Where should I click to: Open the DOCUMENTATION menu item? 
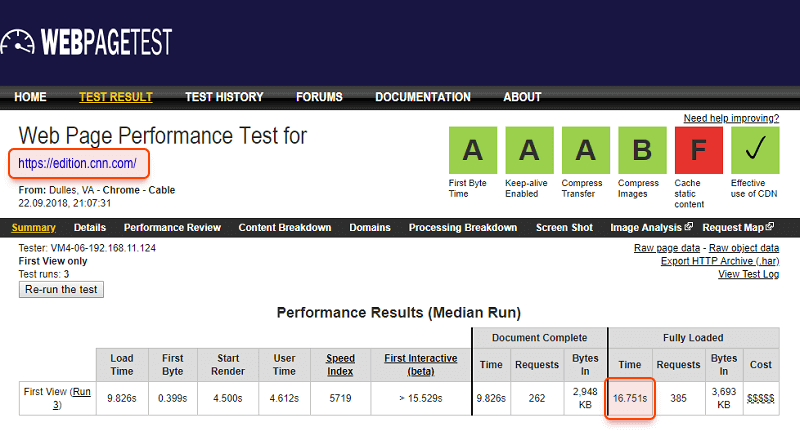click(x=423, y=97)
